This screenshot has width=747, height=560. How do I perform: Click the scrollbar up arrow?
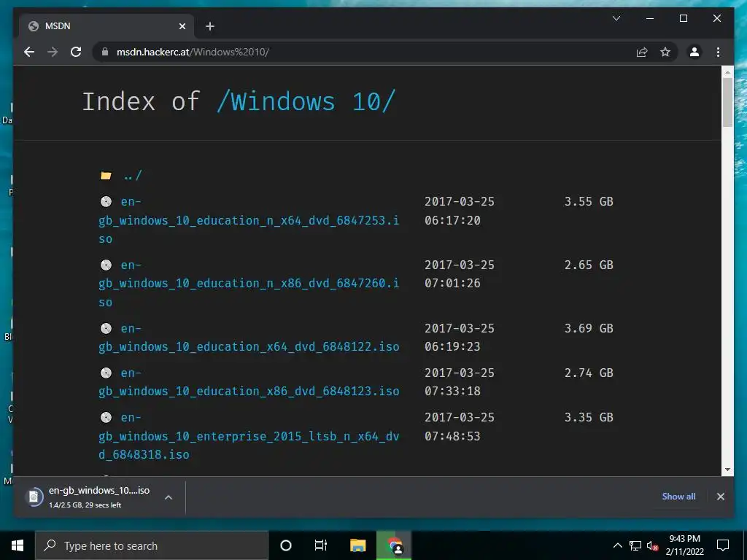(727, 72)
